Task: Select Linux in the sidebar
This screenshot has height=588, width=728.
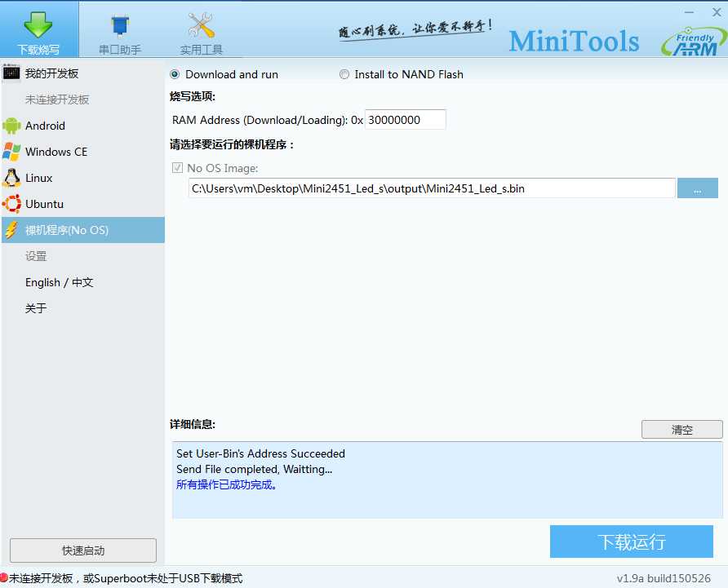Action: click(83, 178)
